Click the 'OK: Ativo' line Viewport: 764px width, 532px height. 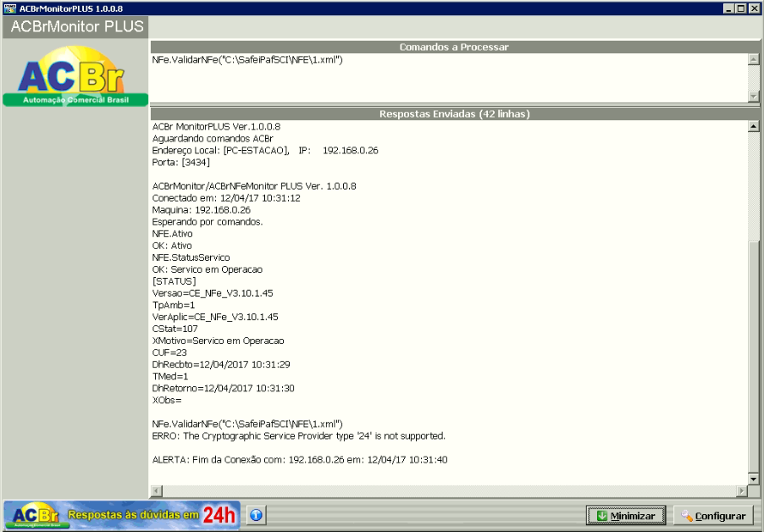pyautogui.click(x=172, y=246)
